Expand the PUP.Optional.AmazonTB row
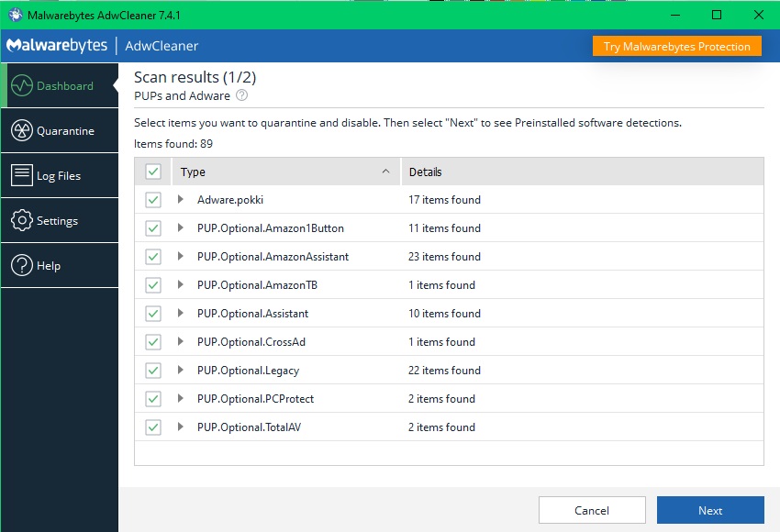 [x=181, y=284]
